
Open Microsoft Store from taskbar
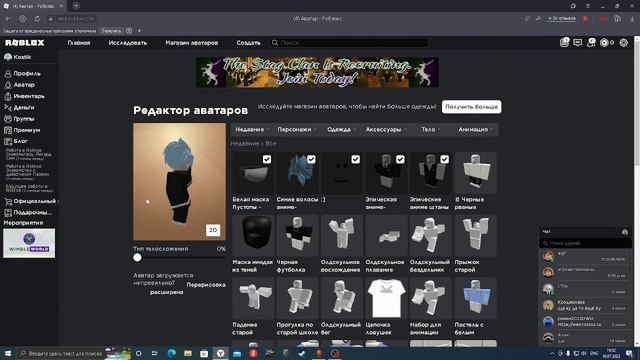coord(204,353)
